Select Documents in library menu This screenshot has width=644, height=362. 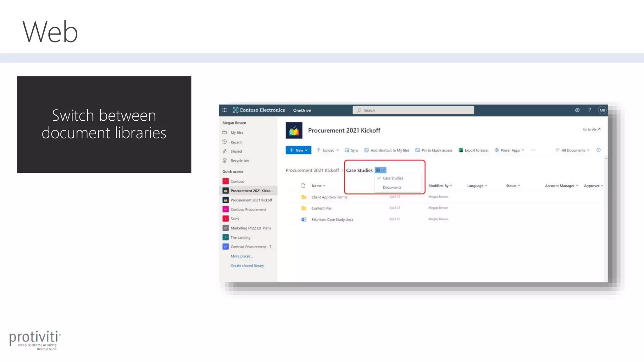392,188
